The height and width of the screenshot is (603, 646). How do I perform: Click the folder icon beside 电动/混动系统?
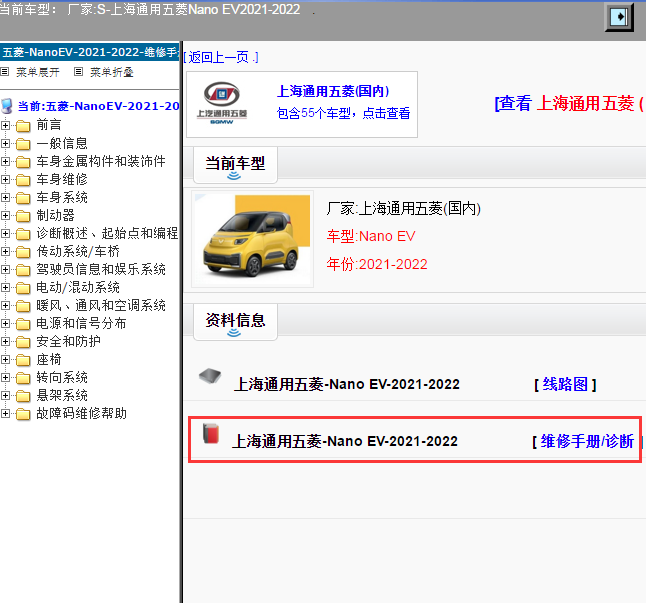pos(23,288)
